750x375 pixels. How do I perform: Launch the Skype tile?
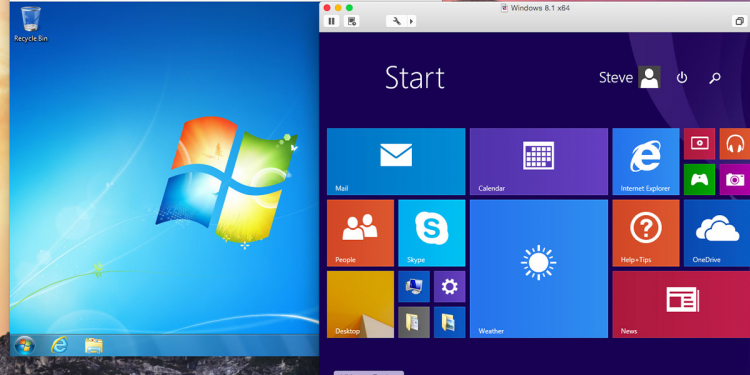pos(431,233)
